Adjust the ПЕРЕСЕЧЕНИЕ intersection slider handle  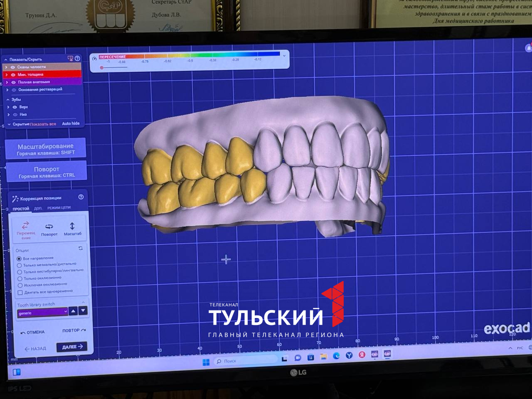click(101, 67)
